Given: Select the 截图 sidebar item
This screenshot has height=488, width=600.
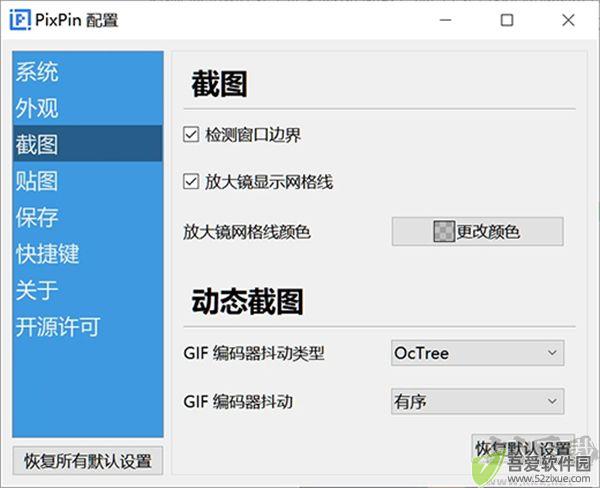Looking at the screenshot, I should (x=88, y=144).
